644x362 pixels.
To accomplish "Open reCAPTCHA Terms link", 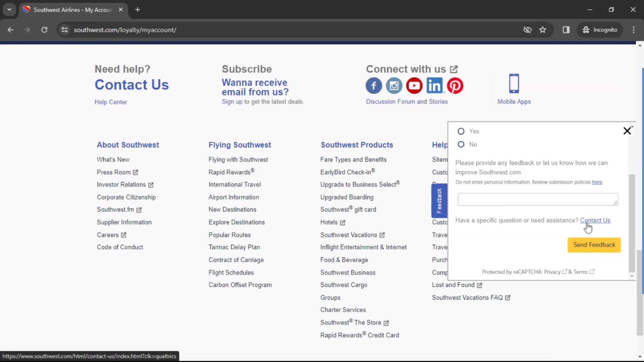I will click(584, 272).
